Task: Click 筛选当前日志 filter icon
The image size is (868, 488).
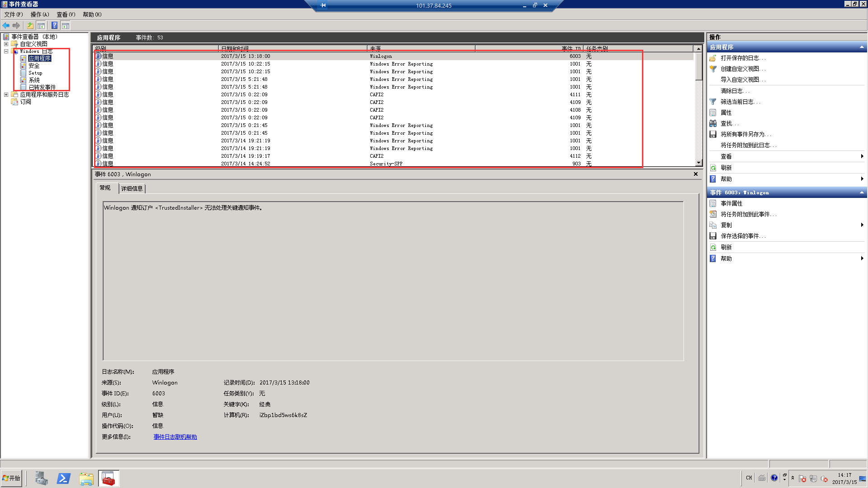Action: coord(713,102)
